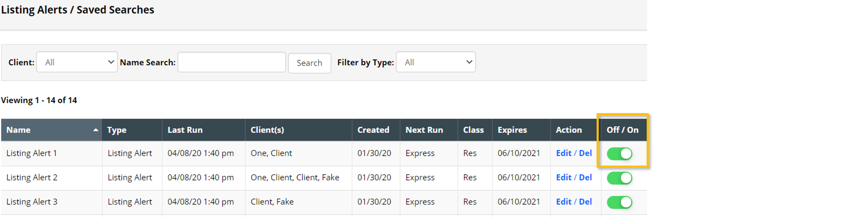Expand the Filter by Type dropdown

pyautogui.click(x=435, y=62)
